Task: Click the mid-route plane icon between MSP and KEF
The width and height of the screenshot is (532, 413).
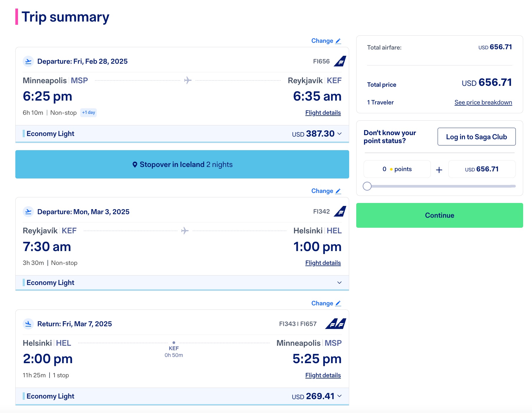Action: pyautogui.click(x=187, y=80)
